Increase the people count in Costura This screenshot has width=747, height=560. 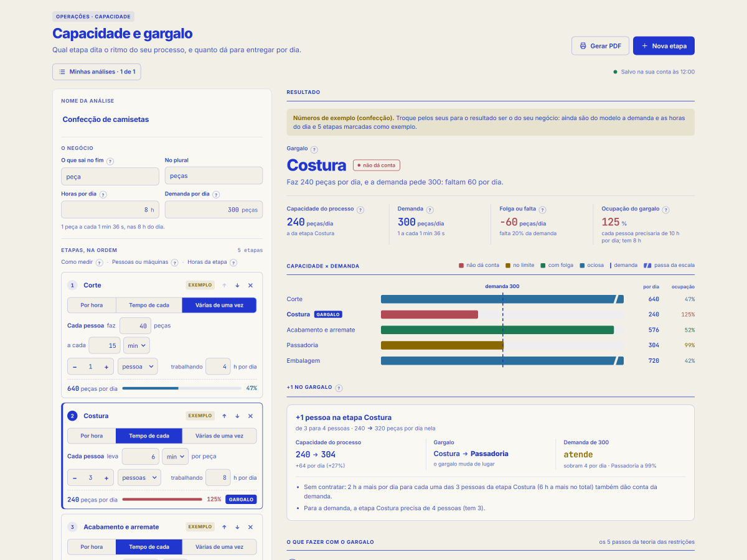[106, 478]
